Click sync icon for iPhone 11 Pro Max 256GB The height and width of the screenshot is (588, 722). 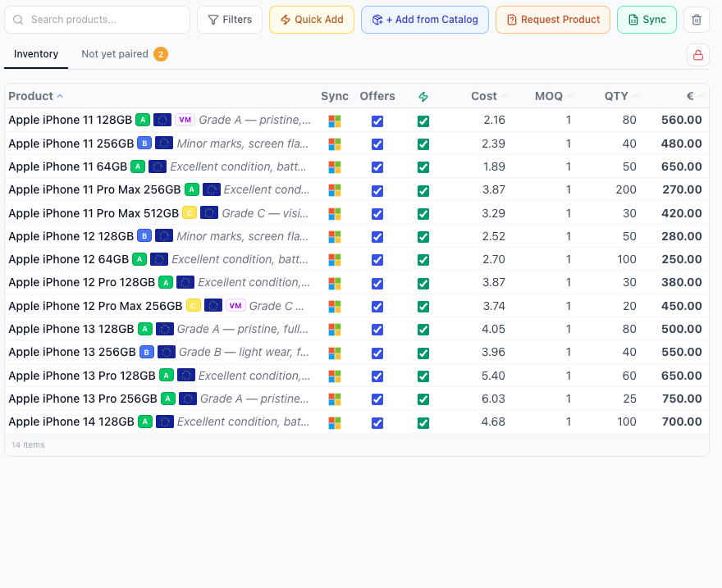point(335,190)
